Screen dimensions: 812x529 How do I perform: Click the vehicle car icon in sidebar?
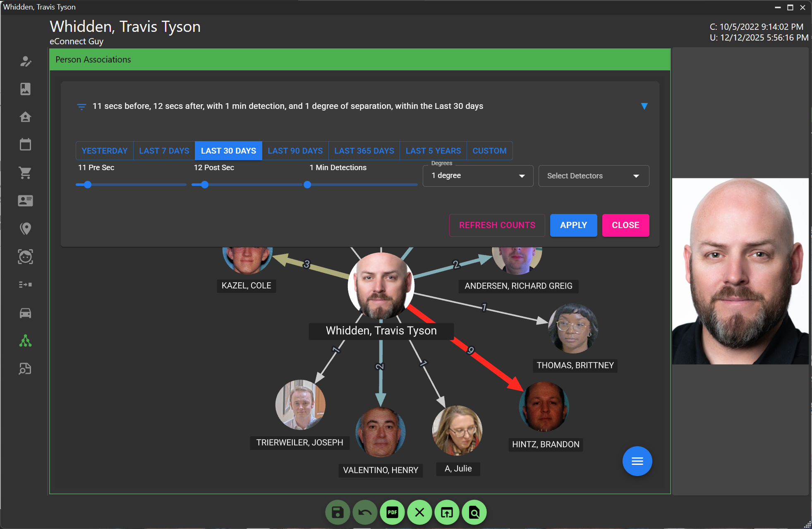[25, 313]
